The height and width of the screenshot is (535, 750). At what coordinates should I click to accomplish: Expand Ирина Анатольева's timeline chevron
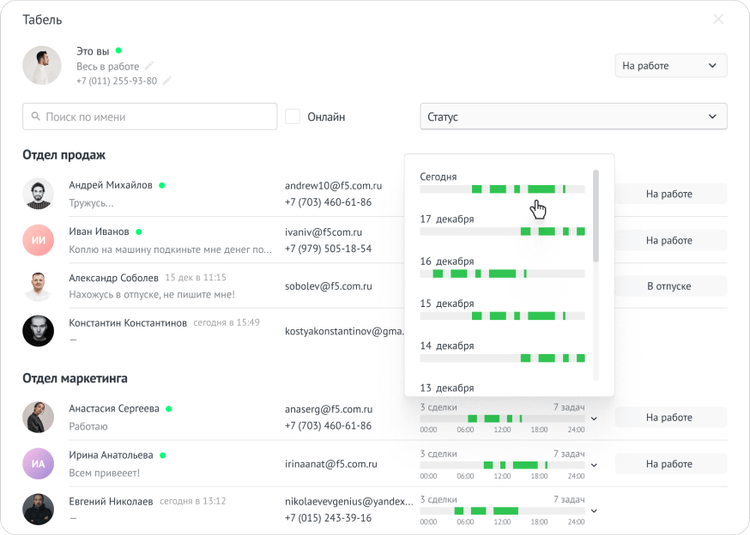594,465
